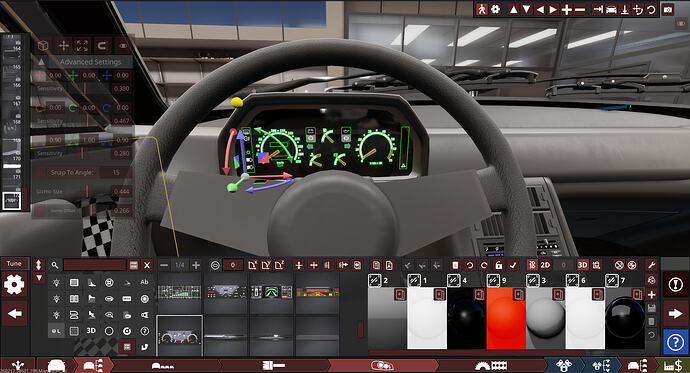The image size is (690, 373).
Task: Open the Tune tab
Action: (x=14, y=263)
